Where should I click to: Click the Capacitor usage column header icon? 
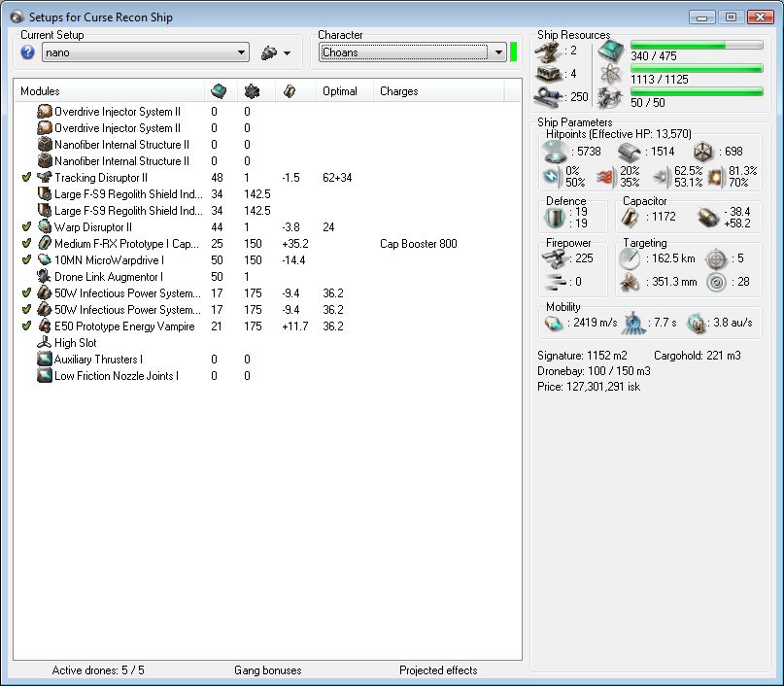coord(290,91)
